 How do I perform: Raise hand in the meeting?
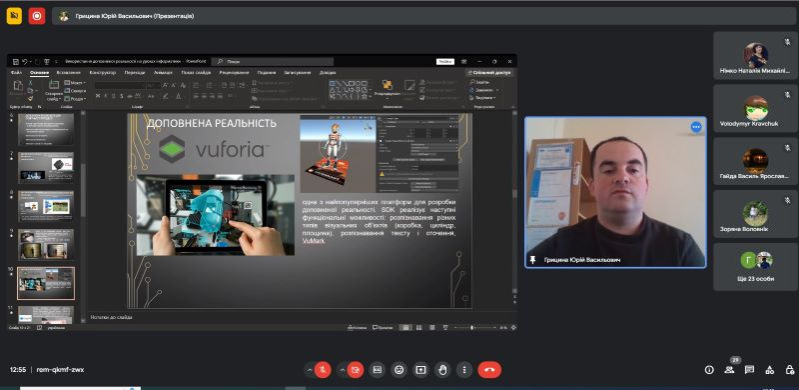tap(442, 370)
